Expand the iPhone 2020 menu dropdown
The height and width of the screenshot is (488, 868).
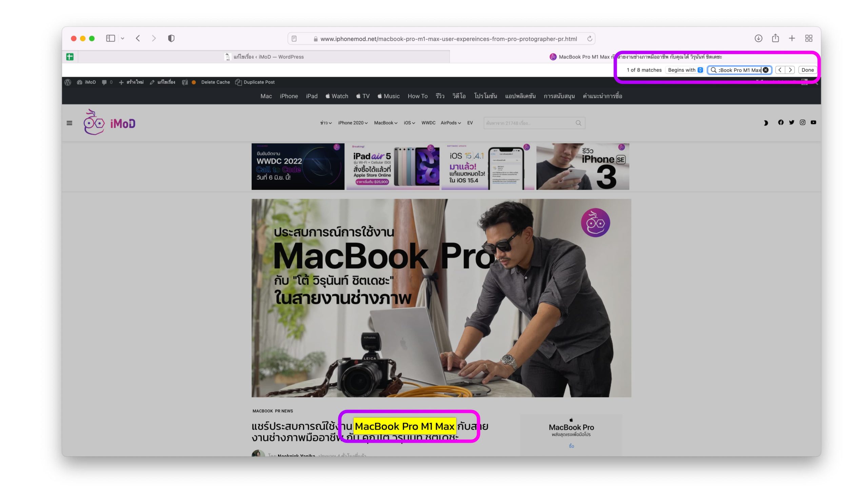pyautogui.click(x=353, y=123)
